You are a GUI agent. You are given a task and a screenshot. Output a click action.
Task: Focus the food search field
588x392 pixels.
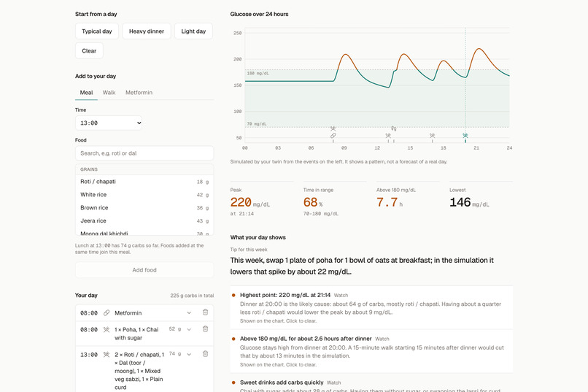[144, 153]
